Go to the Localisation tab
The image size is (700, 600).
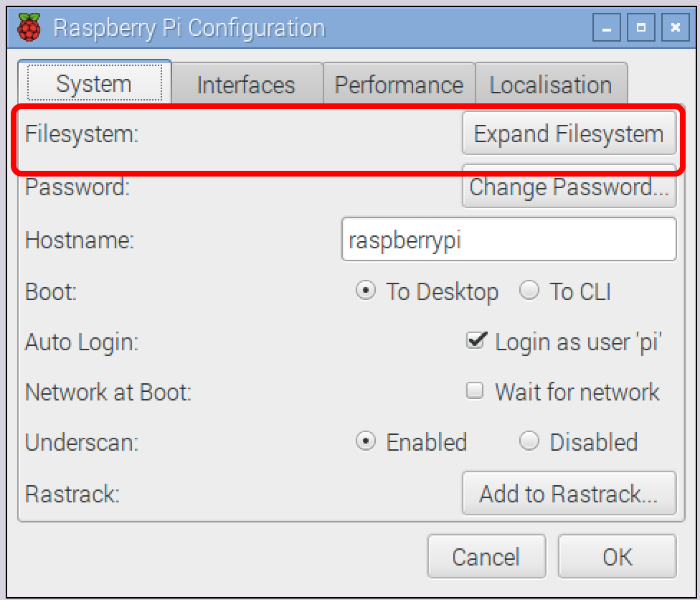tap(550, 85)
